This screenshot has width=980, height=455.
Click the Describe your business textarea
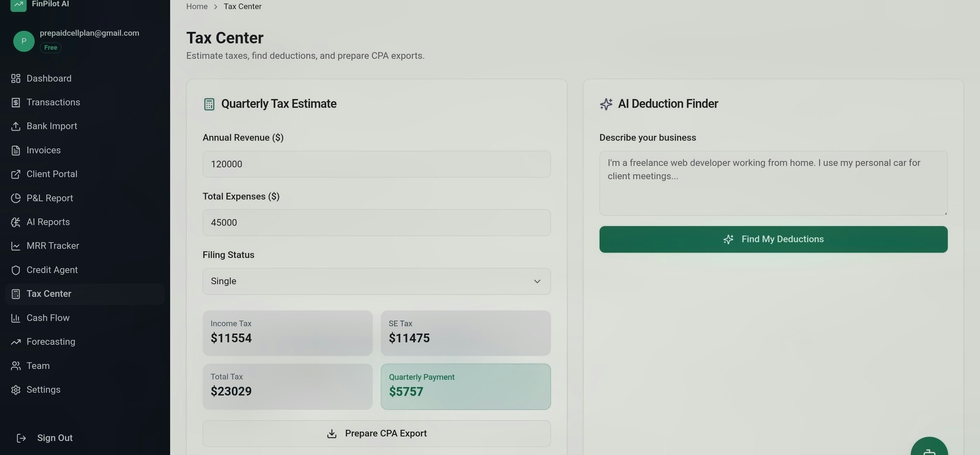coord(773,183)
